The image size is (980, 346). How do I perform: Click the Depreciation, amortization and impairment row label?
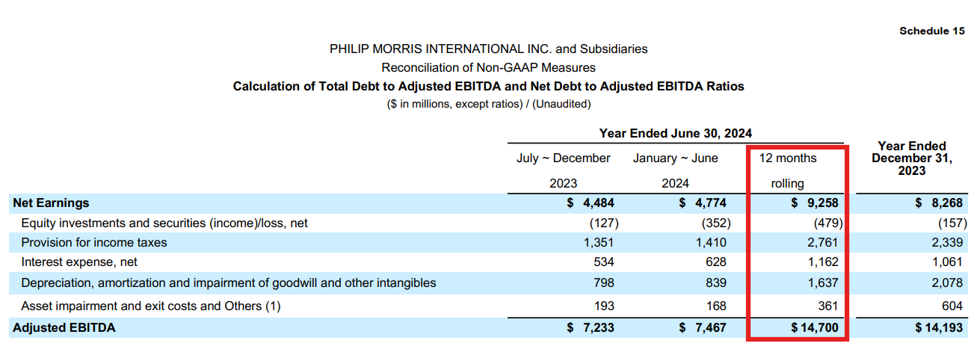coord(229,282)
